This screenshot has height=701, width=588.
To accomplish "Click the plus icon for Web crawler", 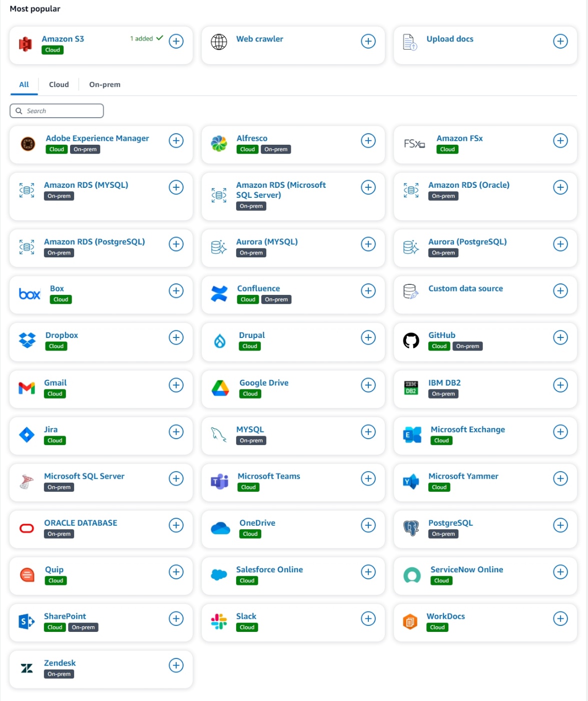I will click(x=368, y=41).
